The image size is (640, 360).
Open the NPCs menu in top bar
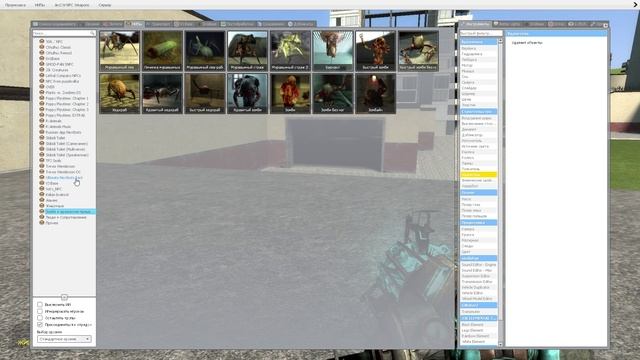coord(40,5)
